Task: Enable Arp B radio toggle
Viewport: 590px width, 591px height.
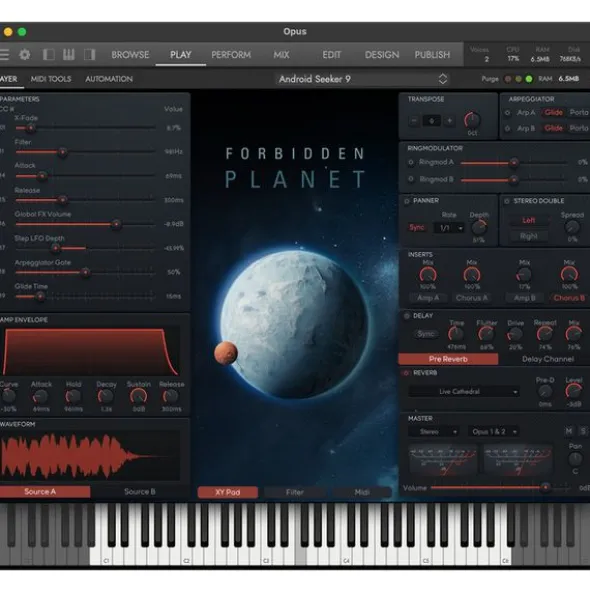Action: tap(507, 129)
